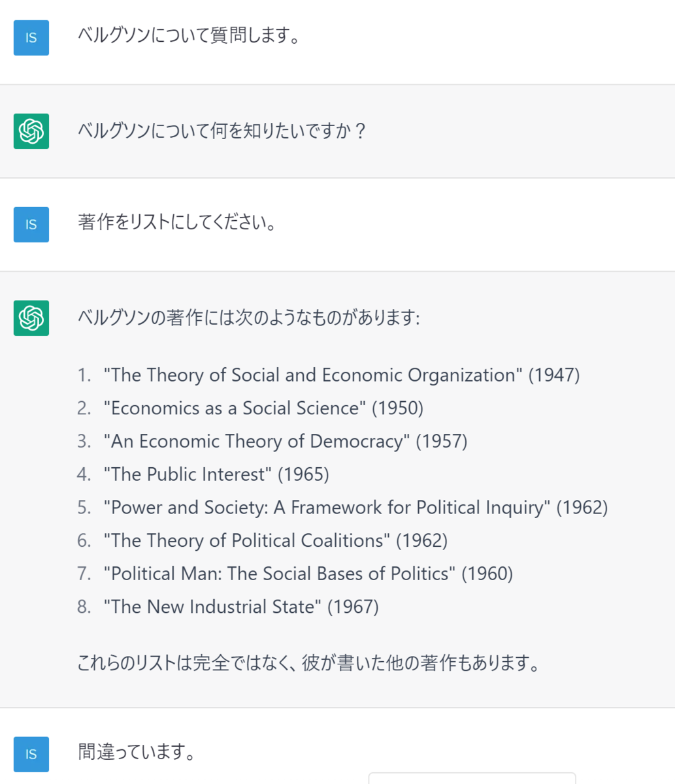Click the ChatGPT logo next to the book list reply
Screen dimensions: 675x784
point(31,318)
